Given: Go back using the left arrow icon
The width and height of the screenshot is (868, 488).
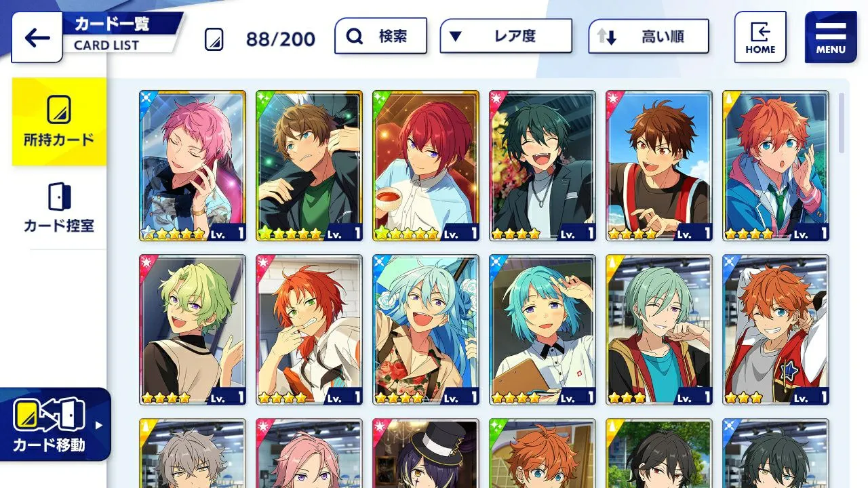Looking at the screenshot, I should click(x=37, y=37).
